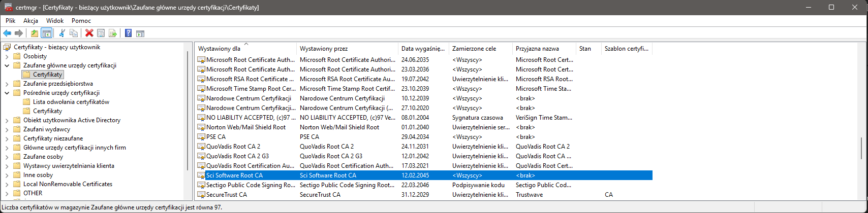Open Properties via the toolbar icon

(x=101, y=33)
